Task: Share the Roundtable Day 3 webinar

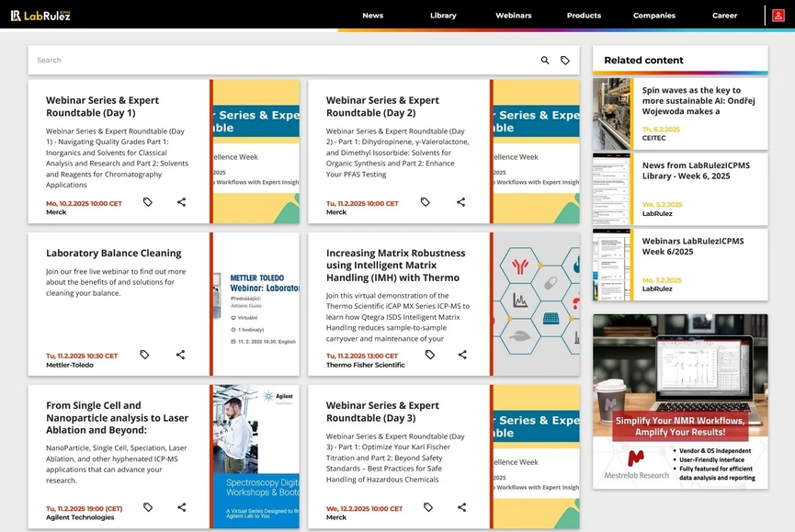Action: pyautogui.click(x=462, y=507)
